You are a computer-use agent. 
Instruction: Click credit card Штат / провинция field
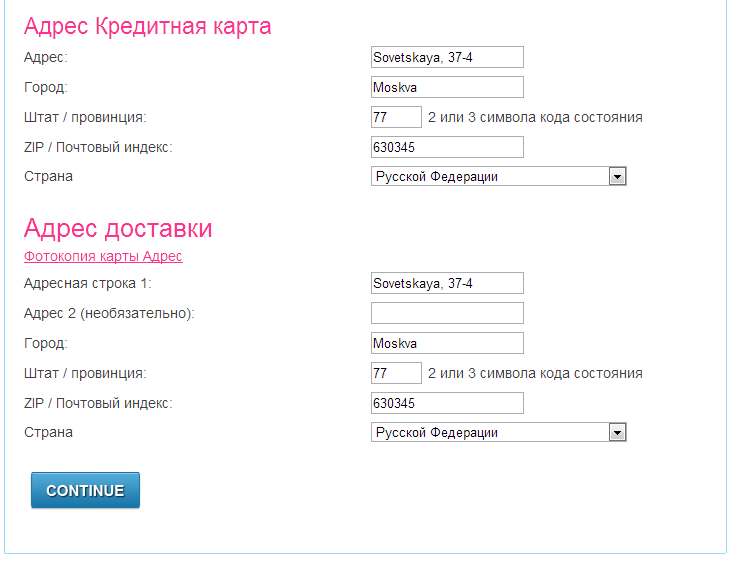pos(396,117)
